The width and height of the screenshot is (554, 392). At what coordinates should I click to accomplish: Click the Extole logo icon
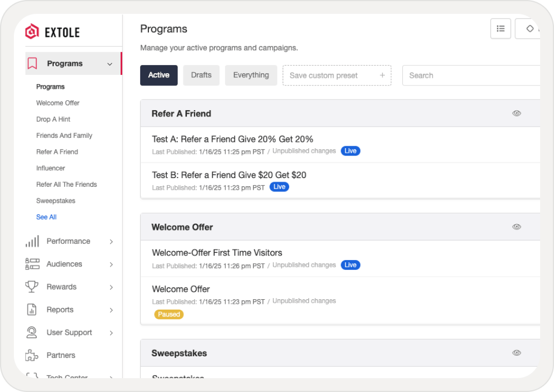tap(32, 31)
